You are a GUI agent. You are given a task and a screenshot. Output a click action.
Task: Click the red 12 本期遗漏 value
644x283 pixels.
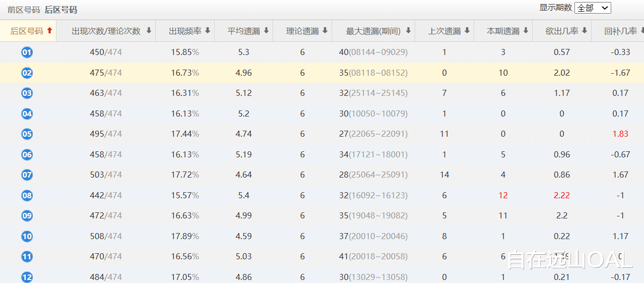(x=503, y=195)
